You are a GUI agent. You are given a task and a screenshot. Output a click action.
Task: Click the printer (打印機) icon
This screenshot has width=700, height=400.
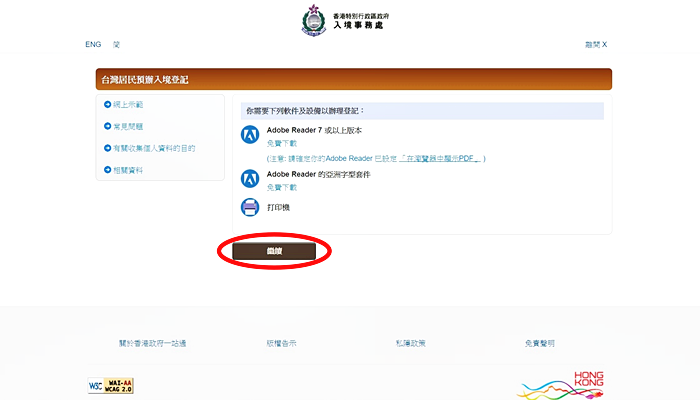pyautogui.click(x=250, y=208)
